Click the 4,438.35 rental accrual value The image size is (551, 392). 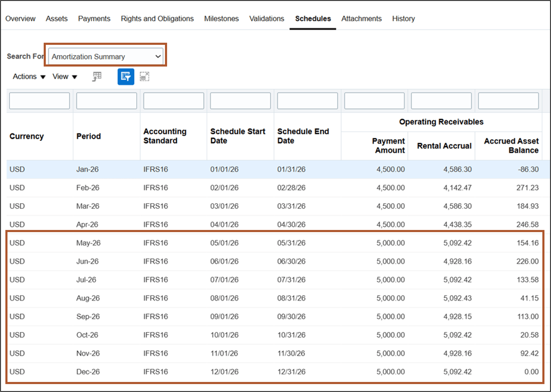458,224
